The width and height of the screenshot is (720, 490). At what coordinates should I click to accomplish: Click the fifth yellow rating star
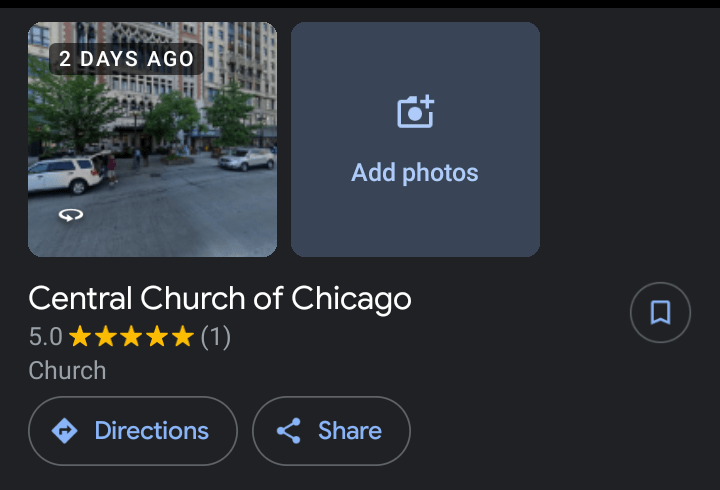[x=183, y=336]
